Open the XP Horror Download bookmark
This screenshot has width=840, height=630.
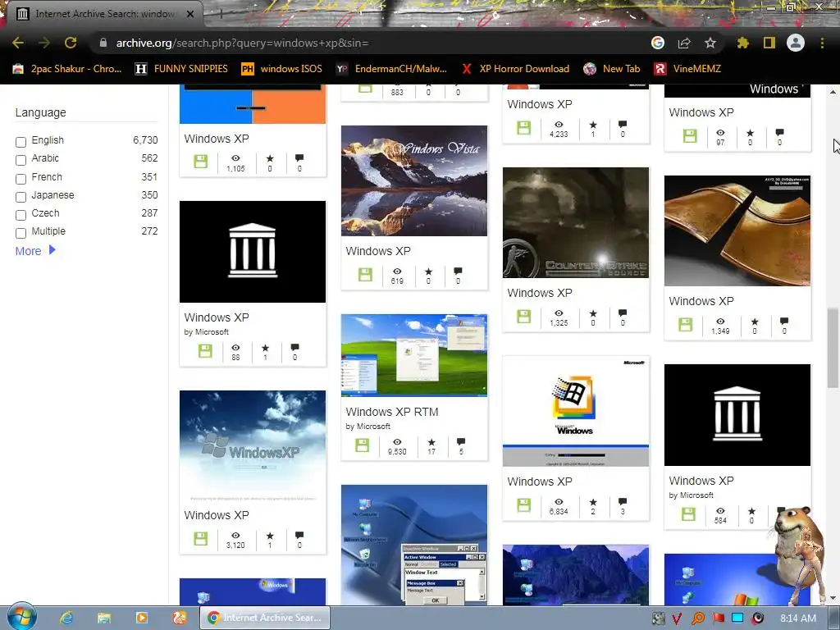click(x=515, y=69)
